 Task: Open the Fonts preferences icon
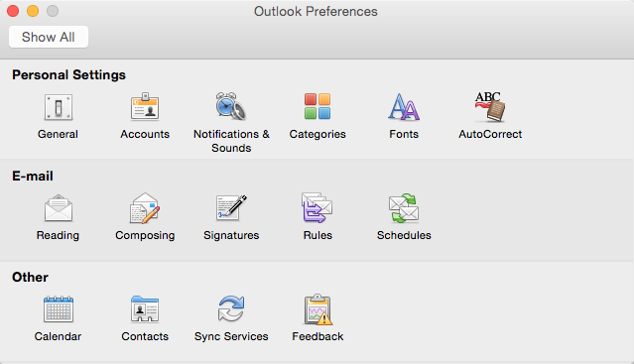click(x=404, y=107)
